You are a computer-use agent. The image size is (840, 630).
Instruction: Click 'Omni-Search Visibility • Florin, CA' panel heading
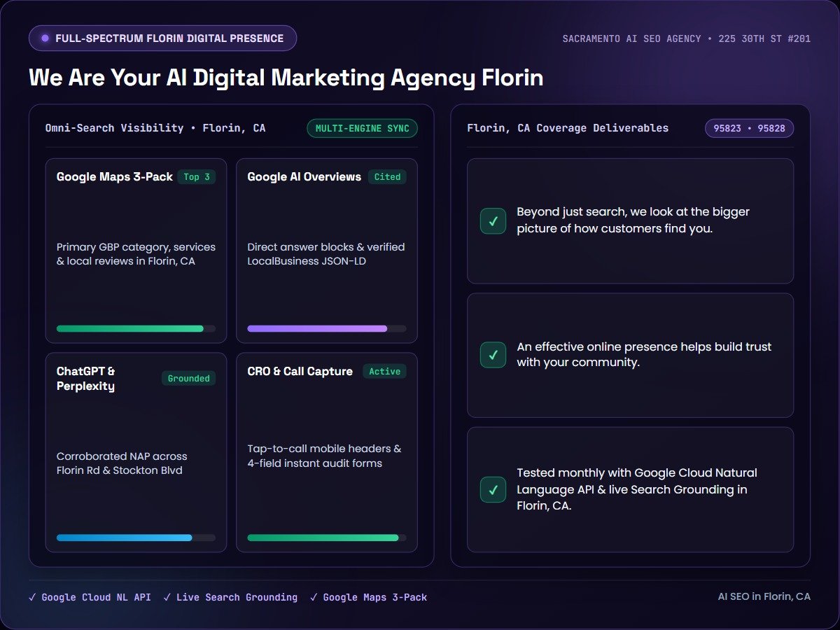[155, 128]
